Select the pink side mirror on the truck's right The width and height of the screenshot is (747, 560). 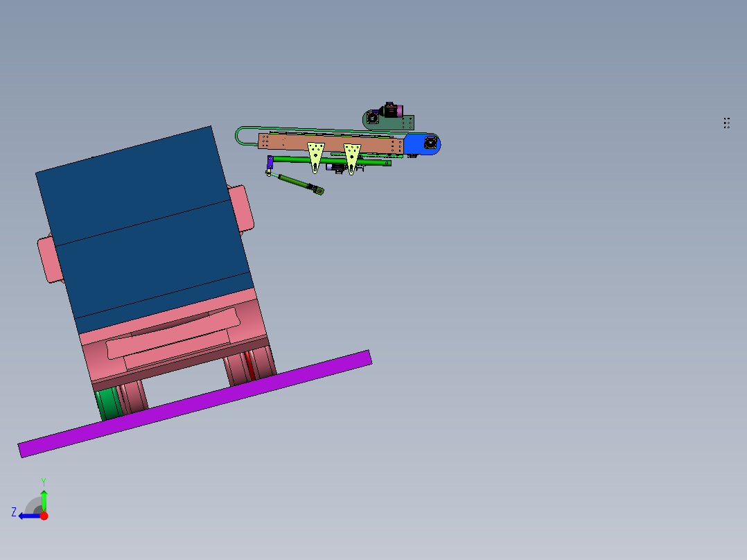pos(240,209)
